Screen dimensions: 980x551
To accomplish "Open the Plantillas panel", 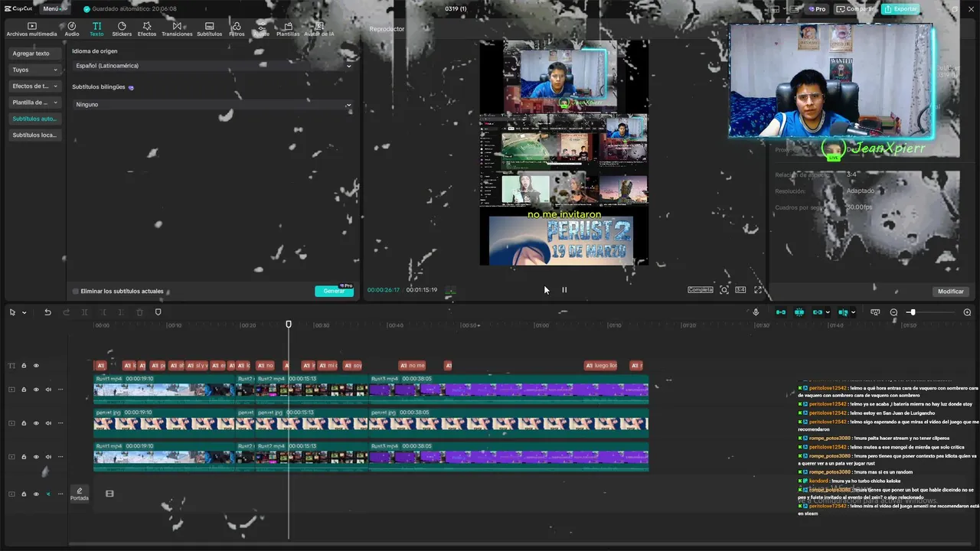I will tap(288, 29).
